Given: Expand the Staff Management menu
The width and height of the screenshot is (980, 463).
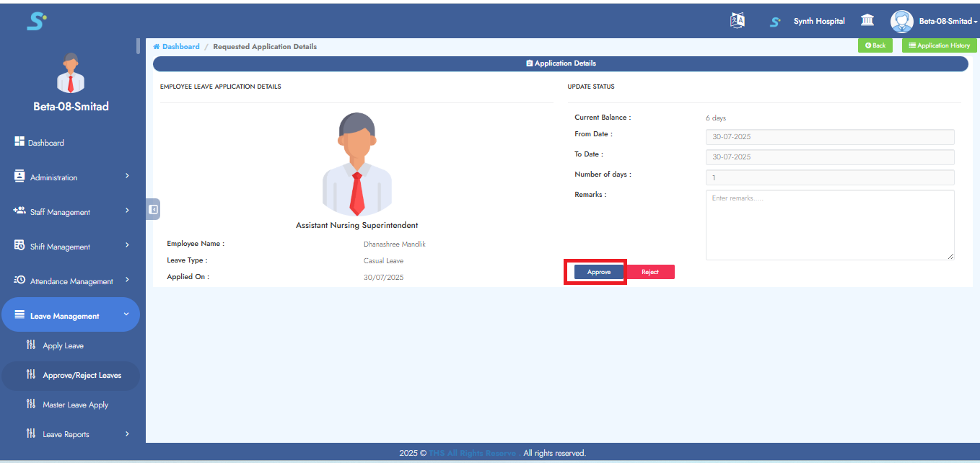Looking at the screenshot, I should click(x=70, y=212).
